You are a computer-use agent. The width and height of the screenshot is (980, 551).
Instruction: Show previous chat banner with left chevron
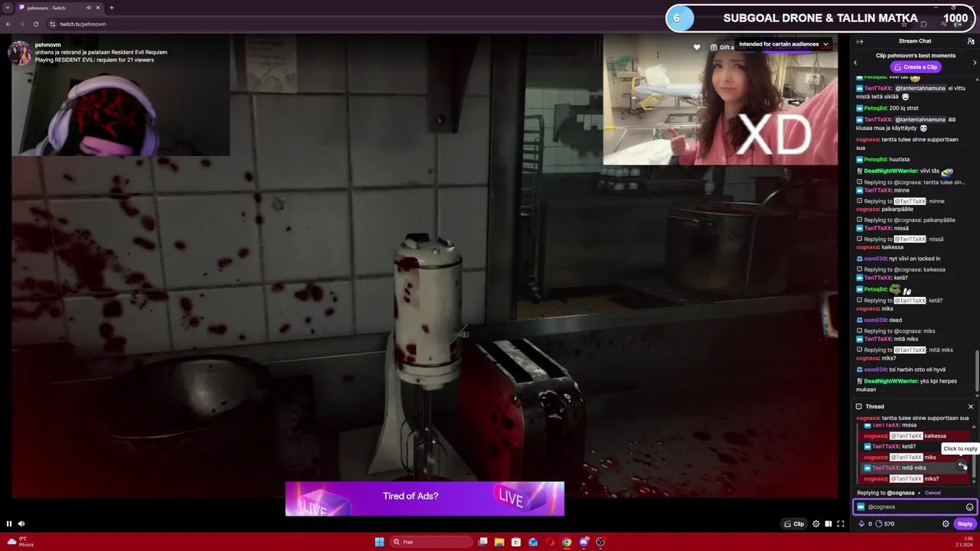pos(856,63)
